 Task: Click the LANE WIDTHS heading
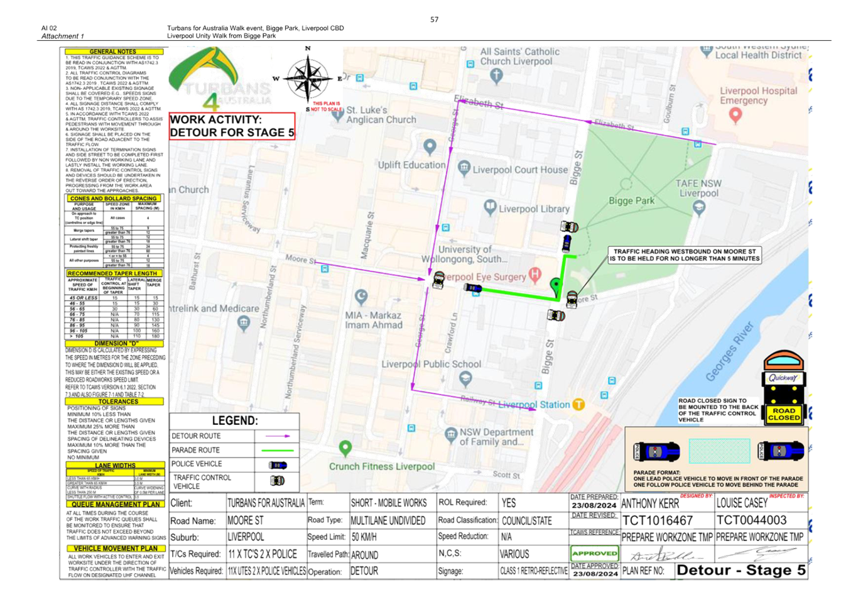coord(116,466)
